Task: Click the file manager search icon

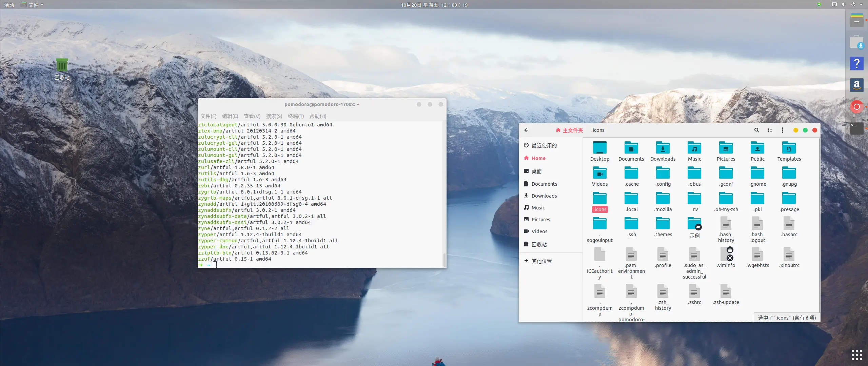Action: click(x=756, y=130)
